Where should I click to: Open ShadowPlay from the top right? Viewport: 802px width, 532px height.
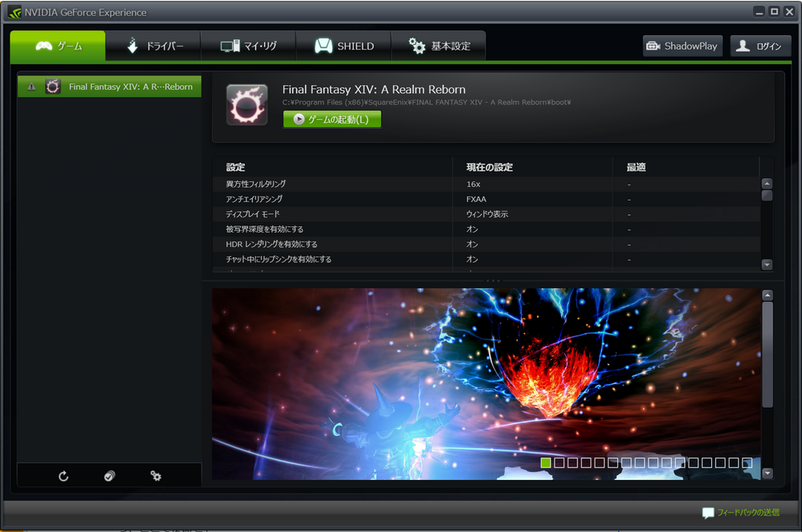(682, 46)
